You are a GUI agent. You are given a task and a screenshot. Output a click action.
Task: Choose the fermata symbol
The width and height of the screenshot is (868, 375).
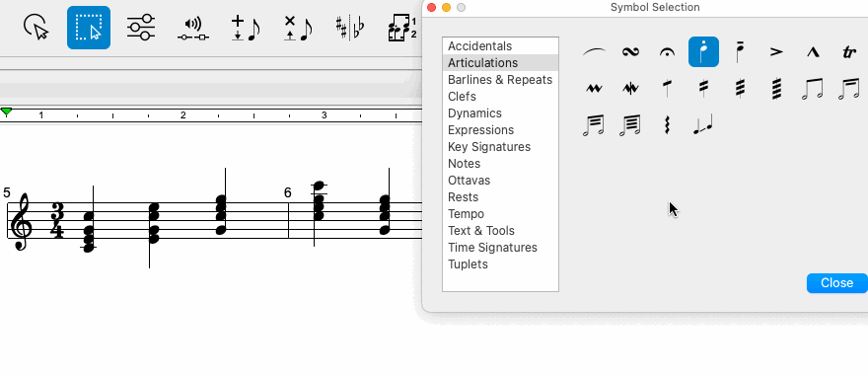click(667, 52)
